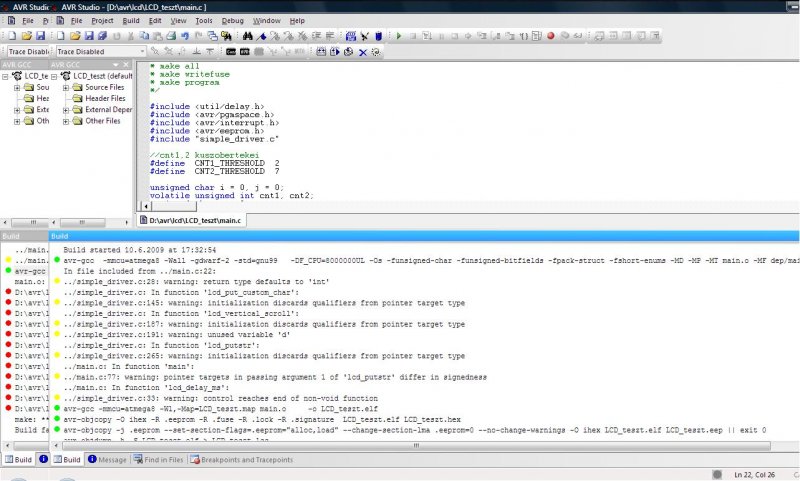Close the AVR GCC project panel

pos(126,65)
